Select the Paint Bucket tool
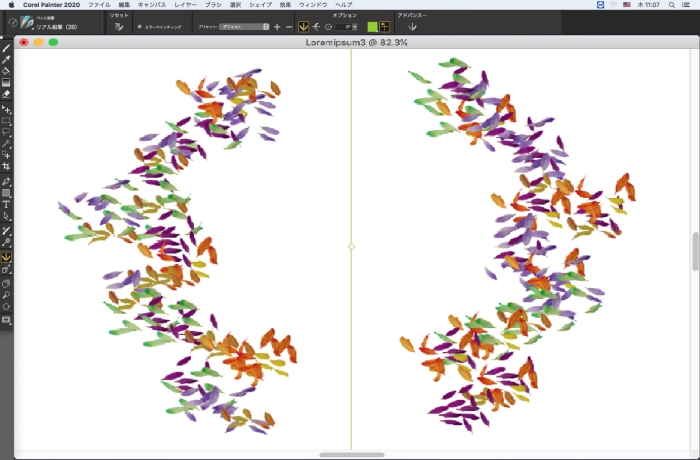 click(x=7, y=71)
